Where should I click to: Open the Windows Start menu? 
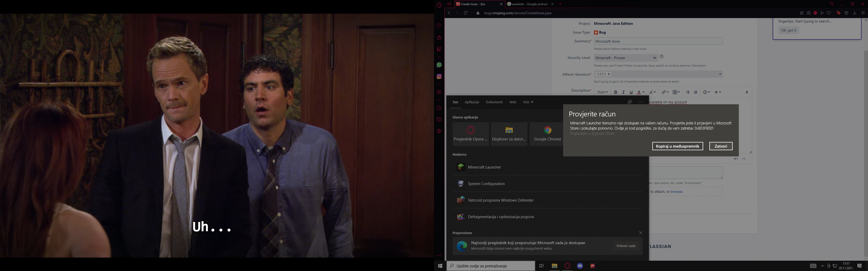pos(440,266)
